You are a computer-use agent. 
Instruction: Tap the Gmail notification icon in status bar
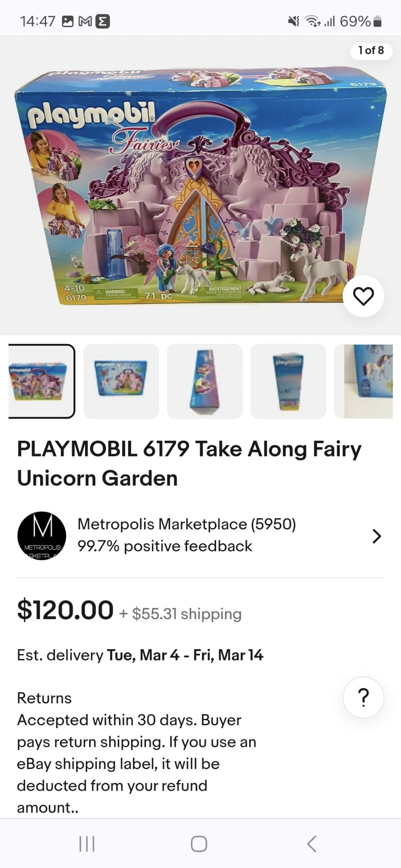pyautogui.click(x=84, y=21)
